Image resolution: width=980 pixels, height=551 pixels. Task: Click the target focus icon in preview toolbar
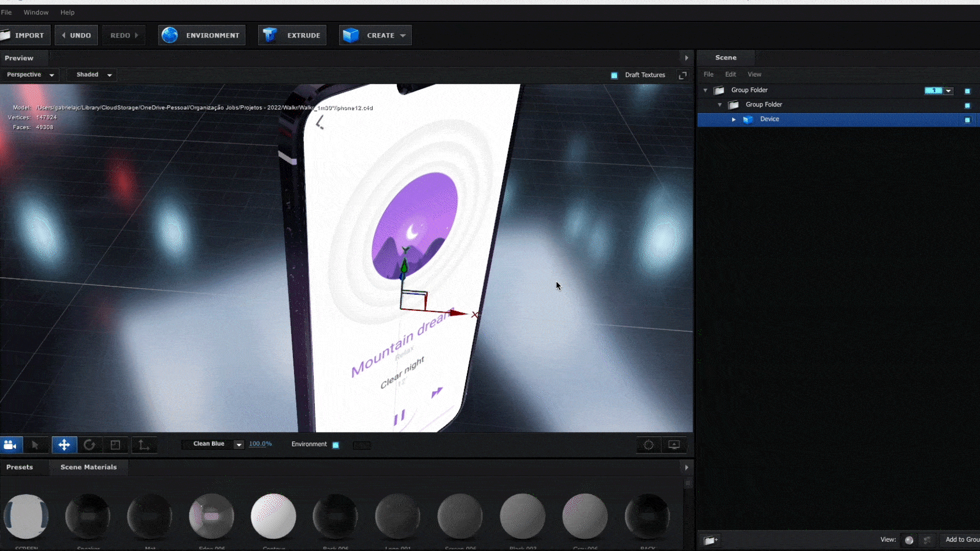649,445
